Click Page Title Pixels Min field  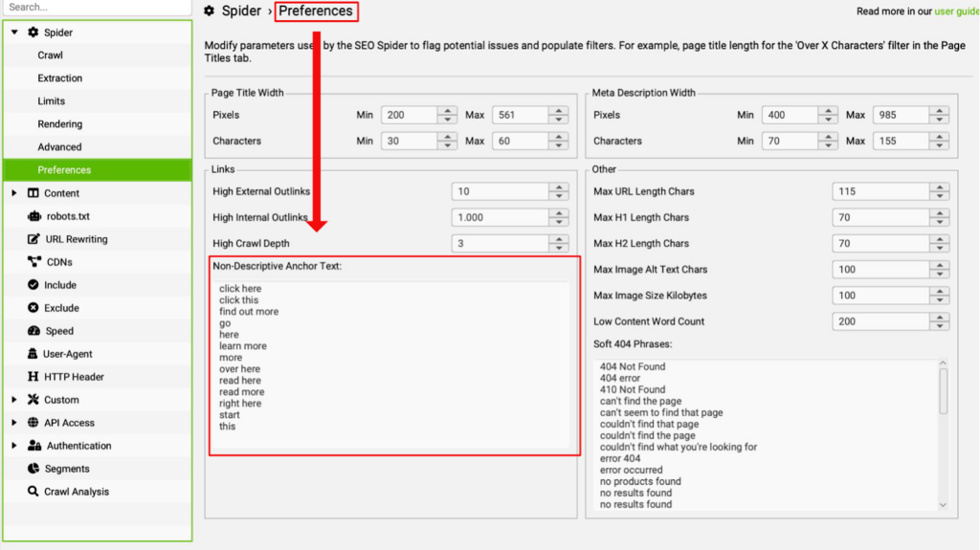click(x=410, y=115)
